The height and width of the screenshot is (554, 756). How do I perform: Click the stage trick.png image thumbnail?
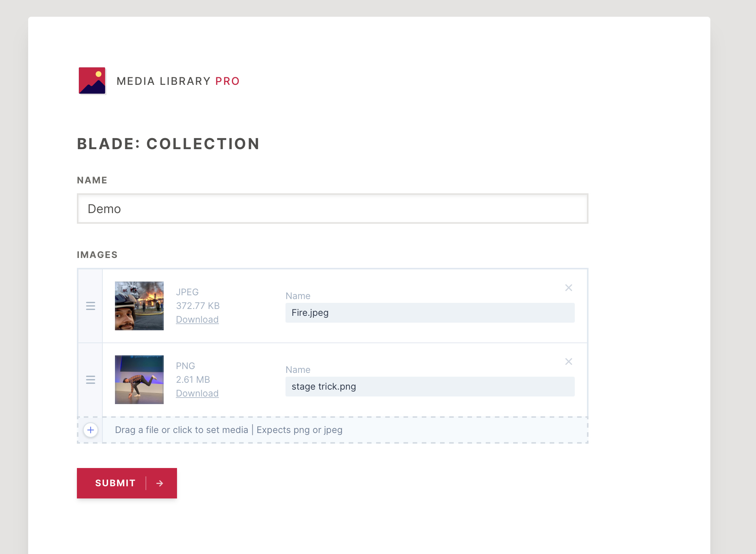[139, 379]
